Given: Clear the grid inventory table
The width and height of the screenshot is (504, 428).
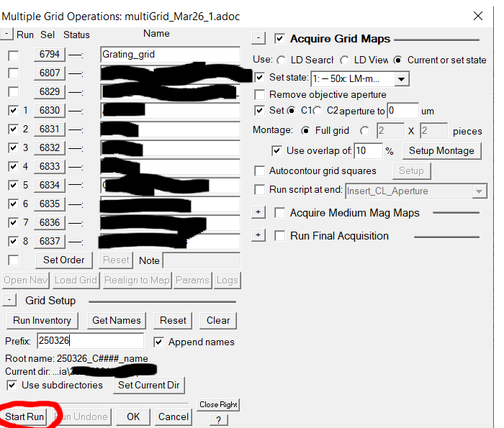Looking at the screenshot, I should (x=218, y=320).
